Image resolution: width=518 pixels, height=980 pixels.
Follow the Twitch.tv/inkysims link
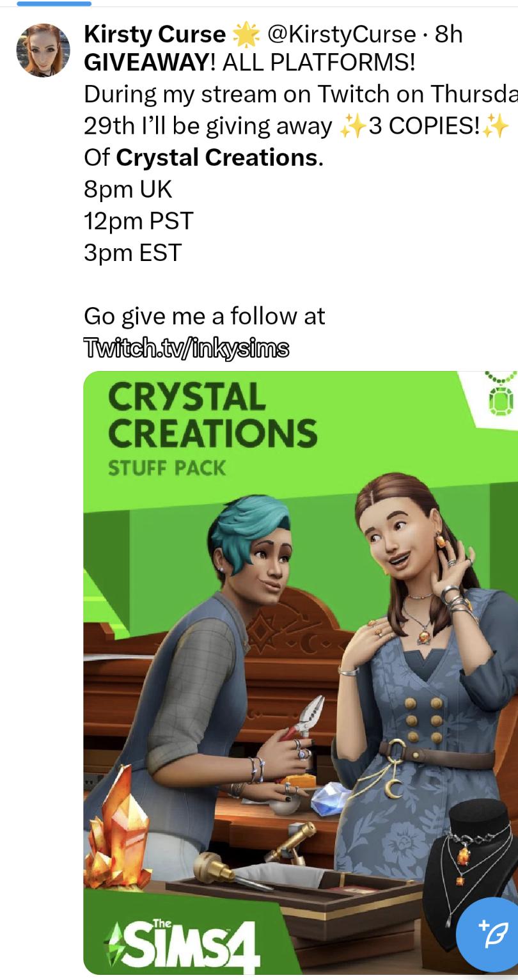[187, 349]
